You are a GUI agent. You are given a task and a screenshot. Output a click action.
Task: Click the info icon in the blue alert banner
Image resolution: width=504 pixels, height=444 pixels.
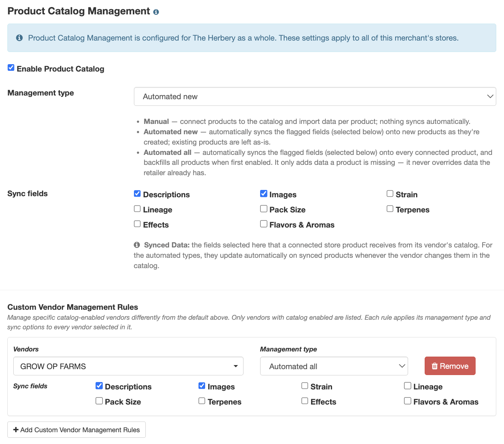point(20,38)
